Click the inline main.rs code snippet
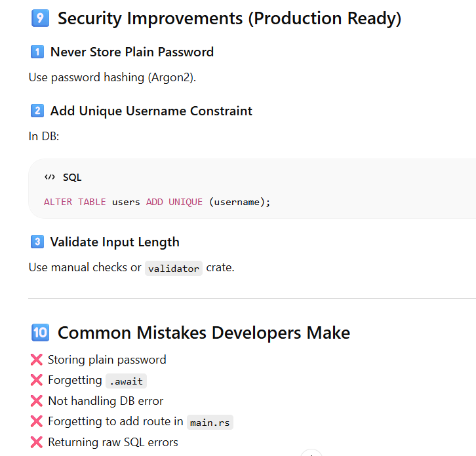 pos(210,423)
